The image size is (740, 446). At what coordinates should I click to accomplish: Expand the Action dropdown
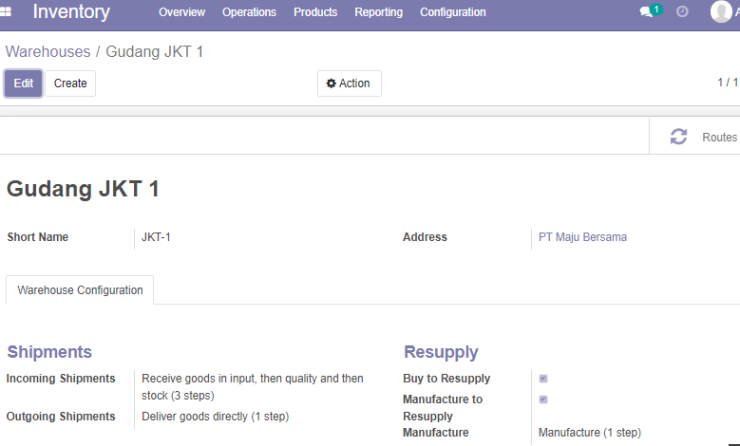[x=349, y=84]
